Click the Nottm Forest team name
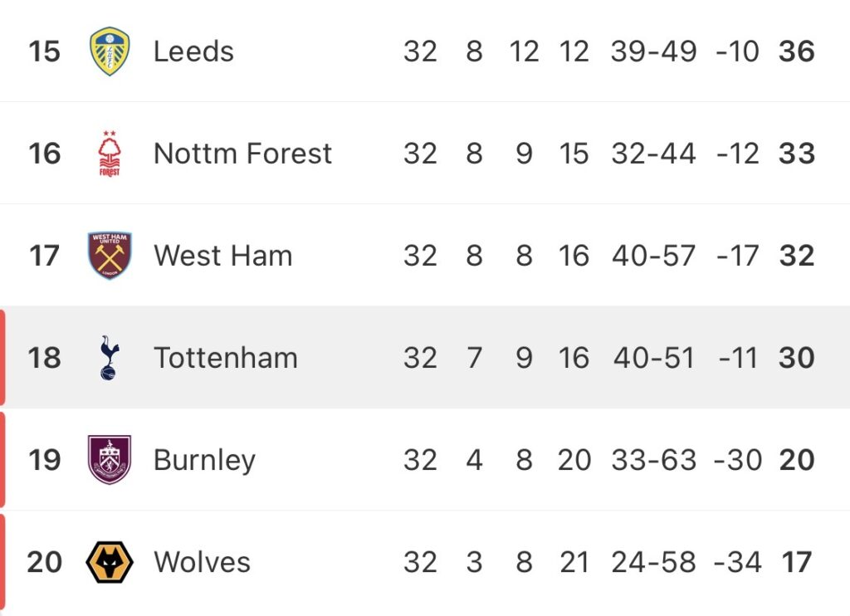Viewport: 850px width, 616px height. pyautogui.click(x=242, y=154)
